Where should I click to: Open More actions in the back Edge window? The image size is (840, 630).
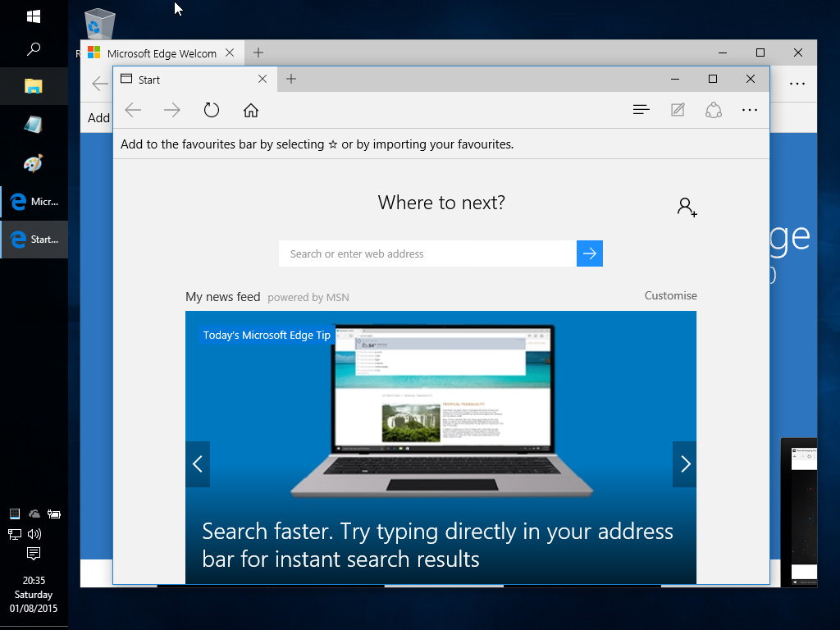pos(797,84)
